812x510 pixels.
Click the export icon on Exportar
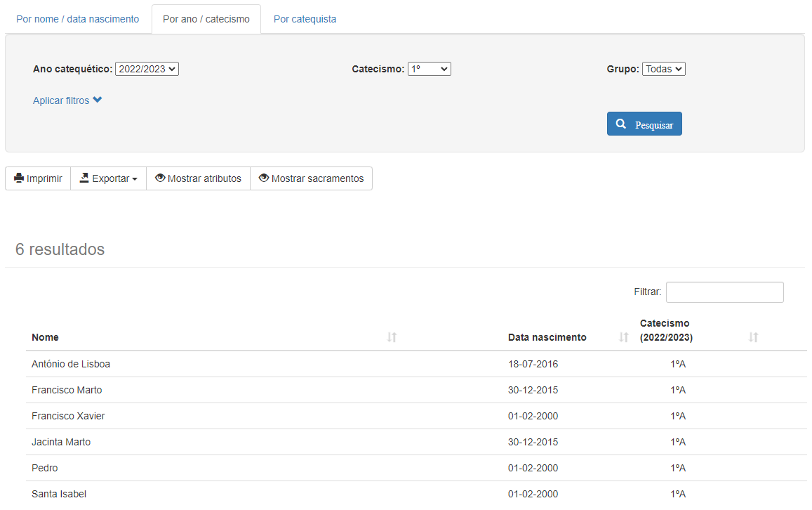pos(84,178)
